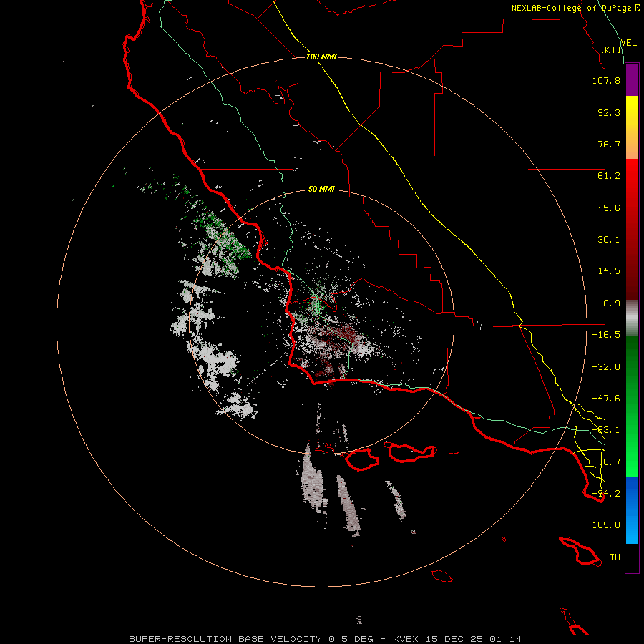Viewport: 644px width, 644px height.
Task: Select the 107.8 legend value
Action: coord(606,80)
